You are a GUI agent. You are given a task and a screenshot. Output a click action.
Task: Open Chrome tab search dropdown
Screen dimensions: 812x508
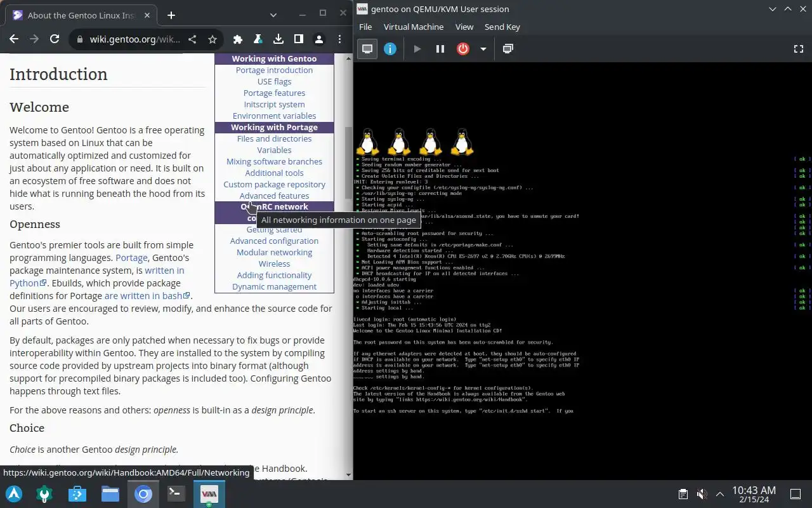(x=273, y=15)
